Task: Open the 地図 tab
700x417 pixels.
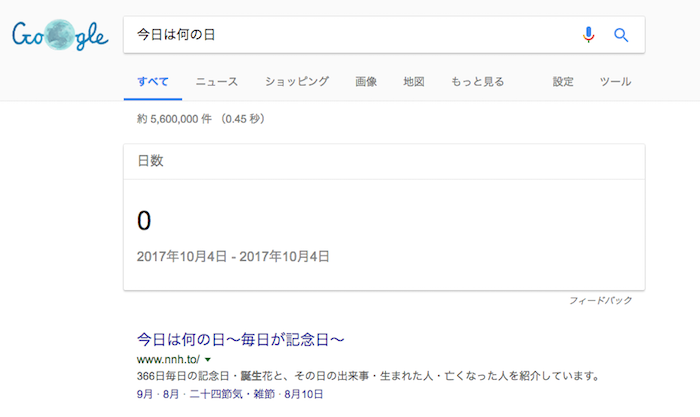Action: point(414,82)
